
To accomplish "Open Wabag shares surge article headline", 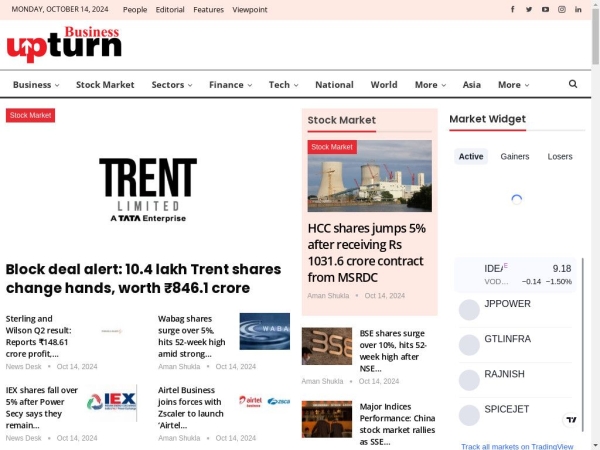I will click(191, 336).
